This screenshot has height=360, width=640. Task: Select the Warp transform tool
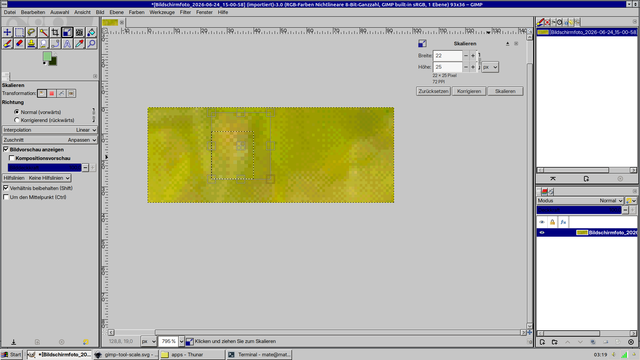[x=79, y=32]
